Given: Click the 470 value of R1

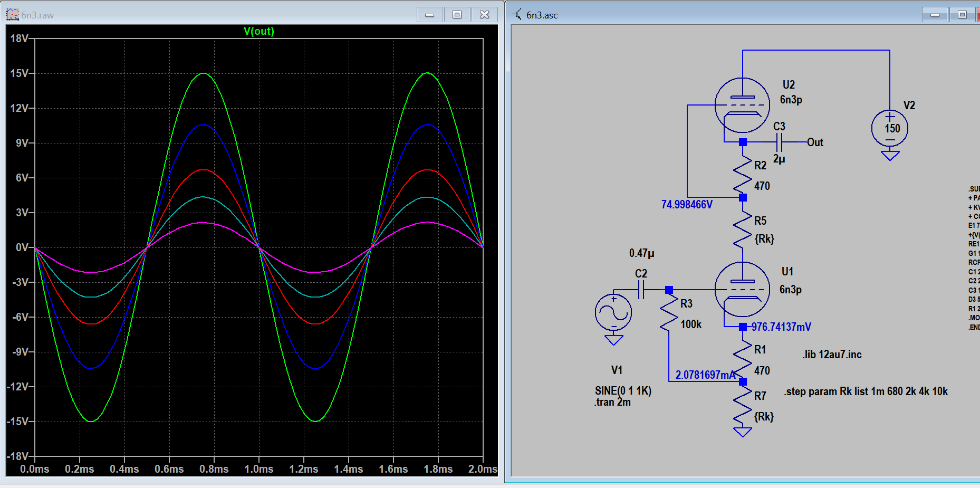Looking at the screenshot, I should 762,371.
